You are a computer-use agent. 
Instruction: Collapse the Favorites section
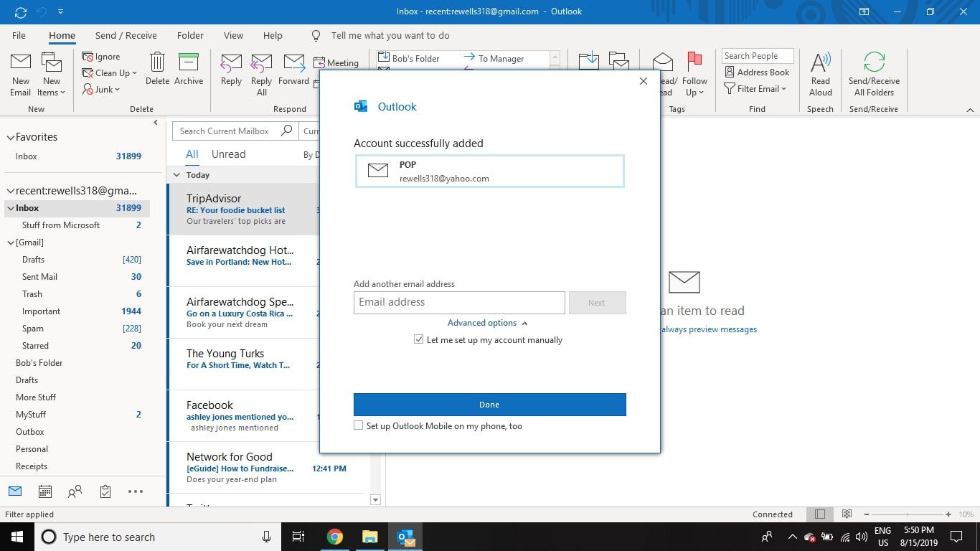[x=10, y=137]
